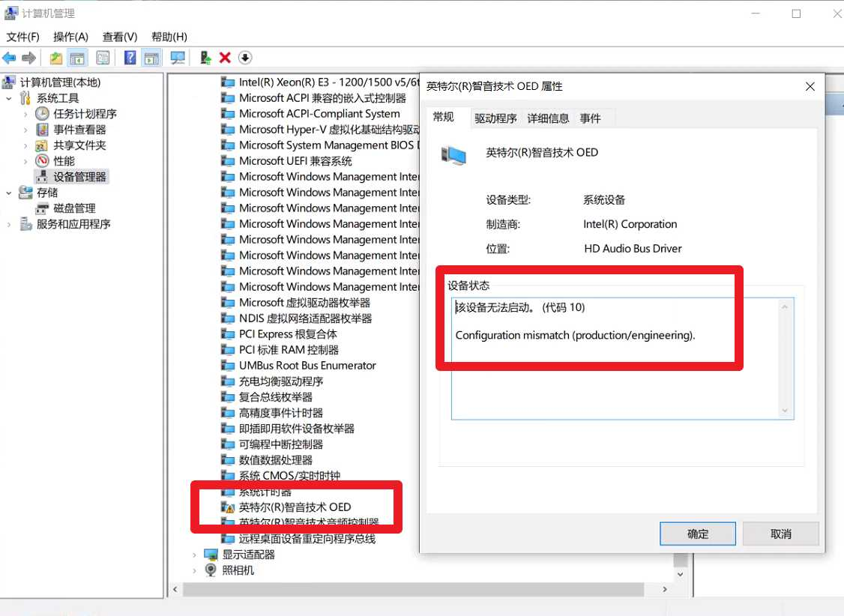Collapse the 存储 tree node

coord(8,193)
